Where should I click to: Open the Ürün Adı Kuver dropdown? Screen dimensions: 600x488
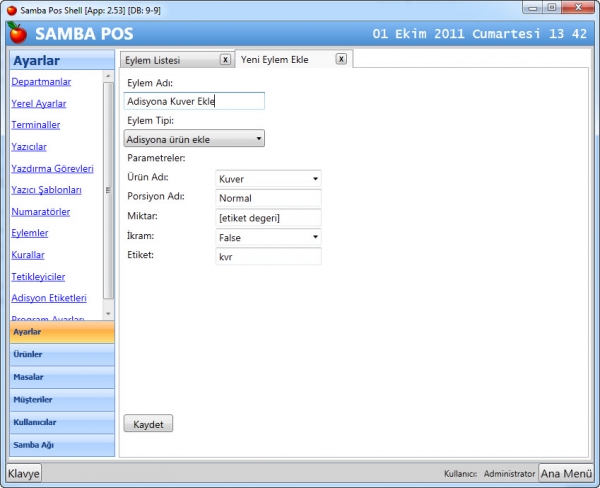(268, 179)
